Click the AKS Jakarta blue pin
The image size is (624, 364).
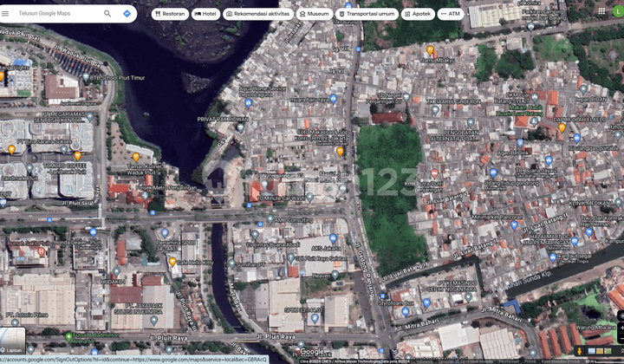(x=333, y=238)
